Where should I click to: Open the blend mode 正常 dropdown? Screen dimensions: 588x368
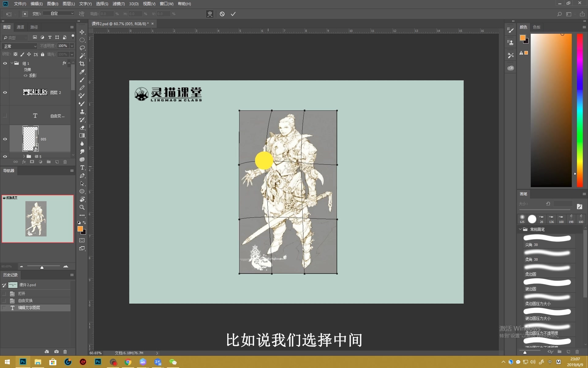click(19, 46)
